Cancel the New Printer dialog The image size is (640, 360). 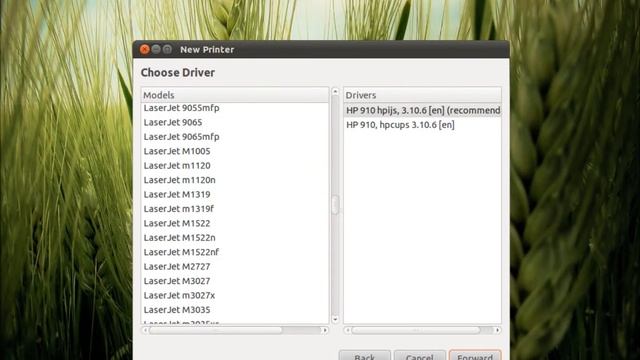(420, 356)
